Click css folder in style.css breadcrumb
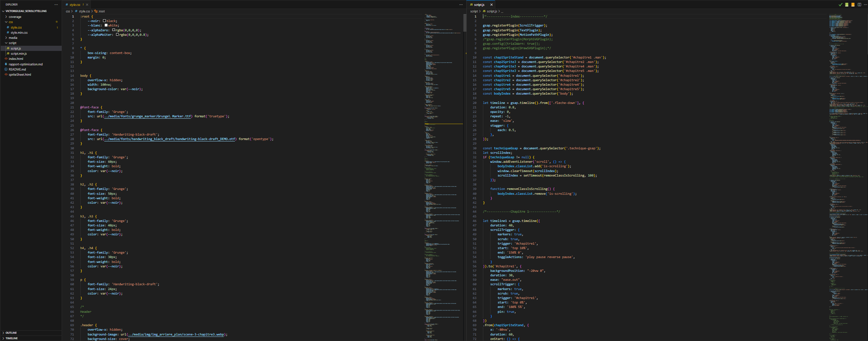868x341 pixels. click(x=68, y=11)
